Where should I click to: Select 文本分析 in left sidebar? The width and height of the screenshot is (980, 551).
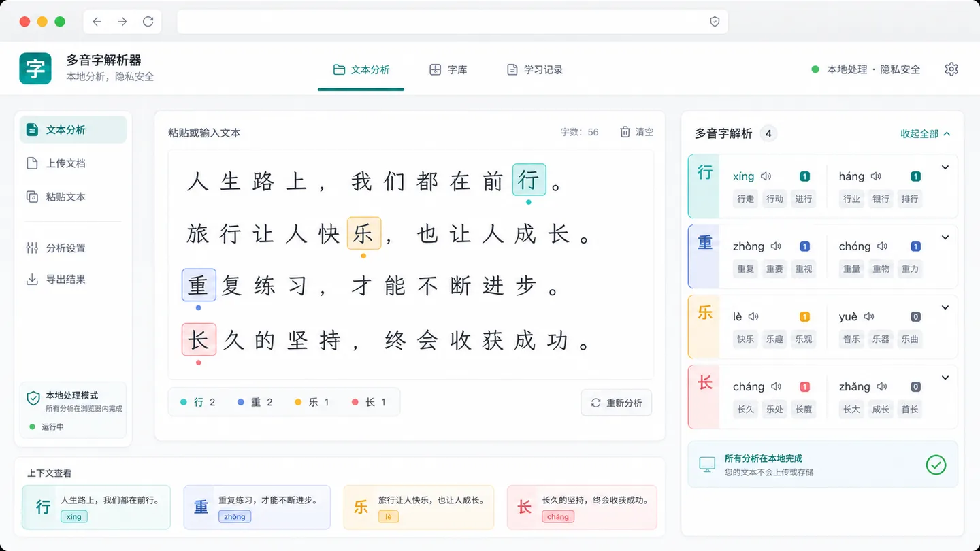(73, 130)
